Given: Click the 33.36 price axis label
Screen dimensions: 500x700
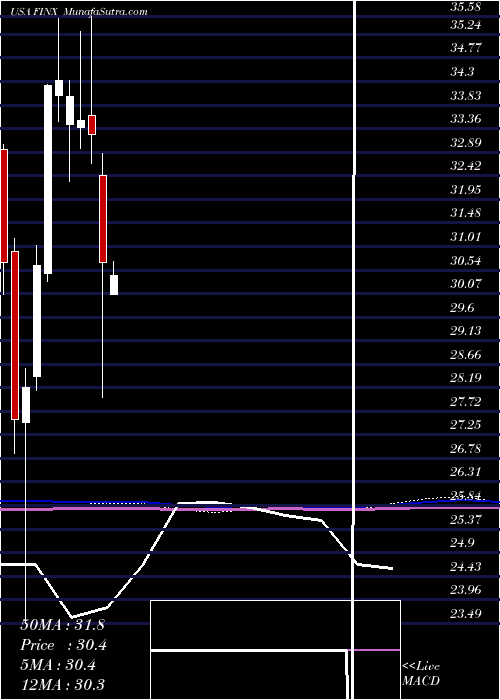Looking at the screenshot, I should pos(465,119).
